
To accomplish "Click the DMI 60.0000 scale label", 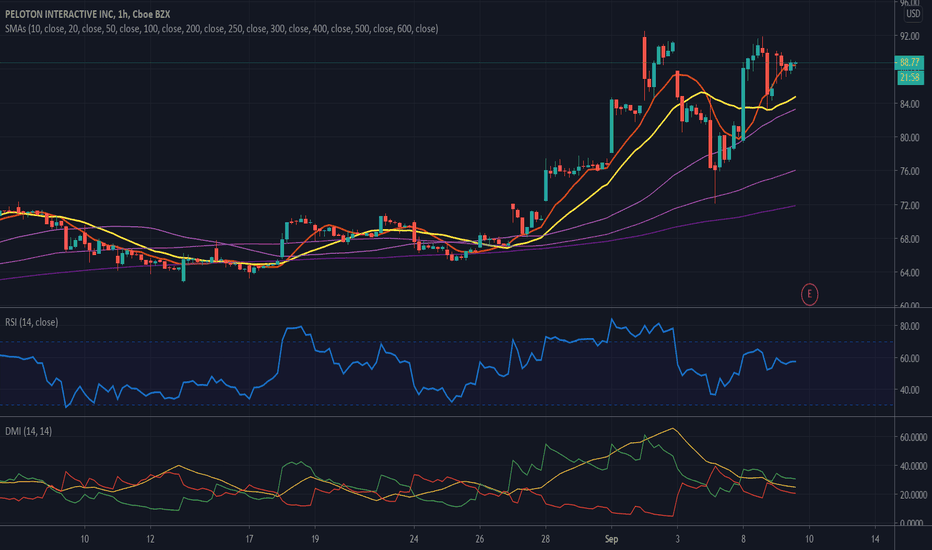I will pos(913,437).
